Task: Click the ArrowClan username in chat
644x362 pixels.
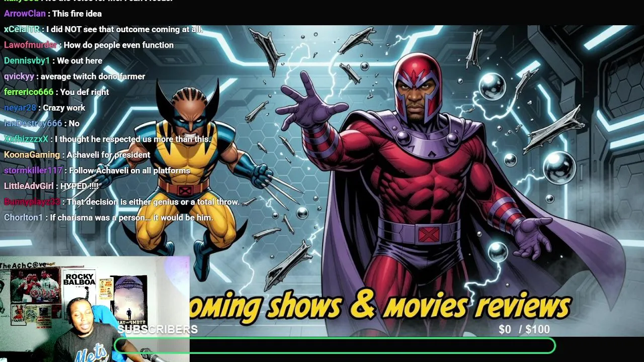Action: click(25, 14)
